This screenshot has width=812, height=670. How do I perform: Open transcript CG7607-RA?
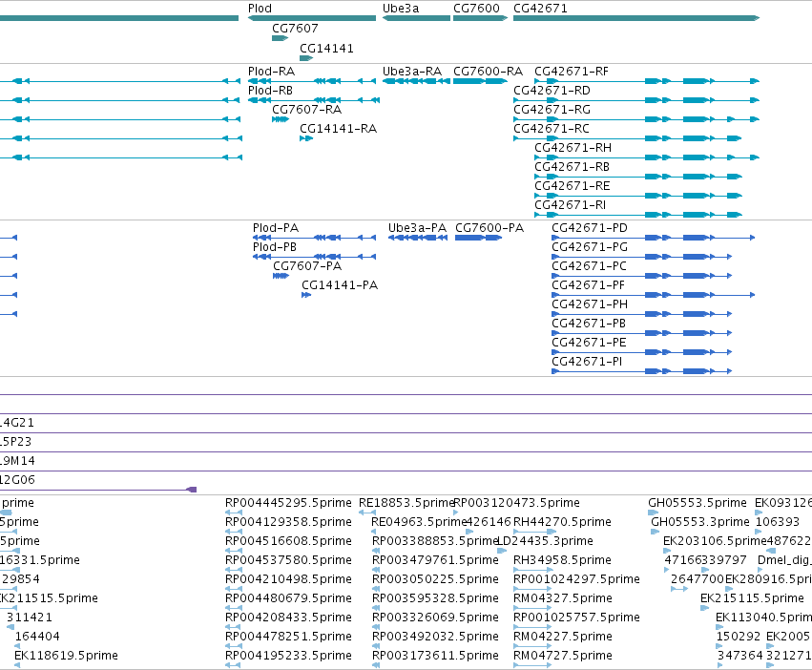306,110
